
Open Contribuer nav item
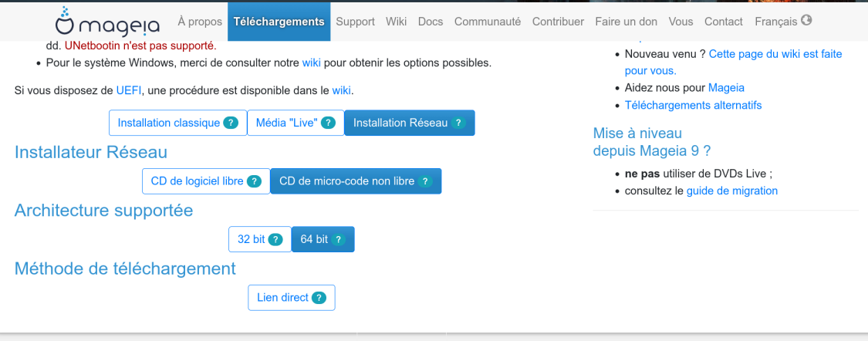point(558,22)
